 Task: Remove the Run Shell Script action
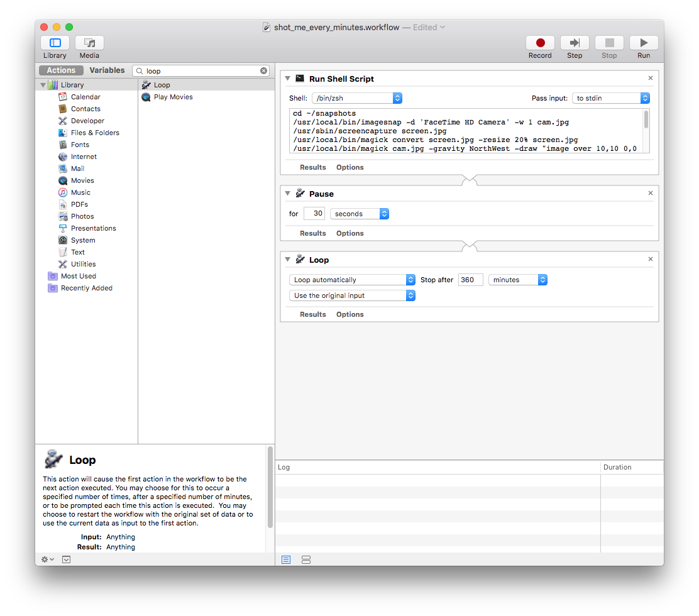coord(651,78)
